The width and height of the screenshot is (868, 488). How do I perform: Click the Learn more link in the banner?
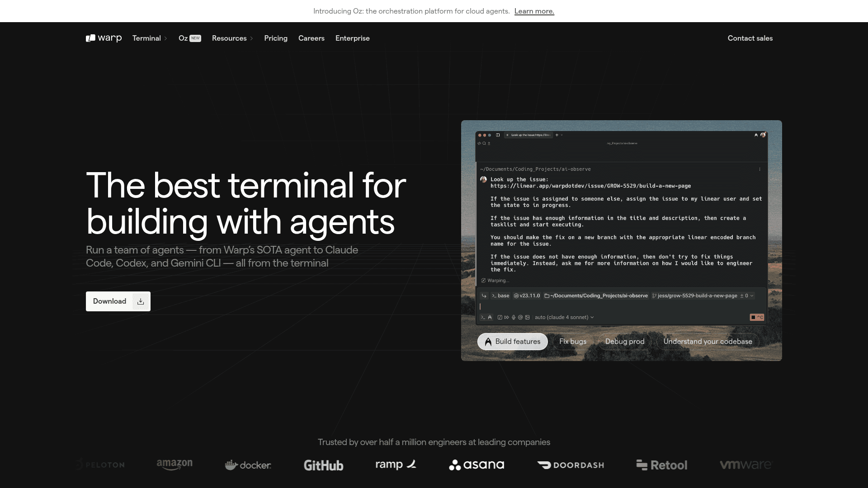click(x=534, y=11)
